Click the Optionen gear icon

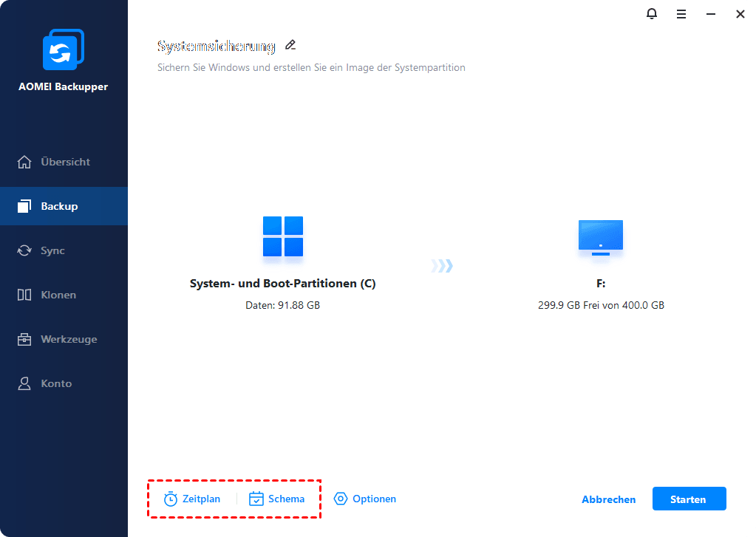[341, 499]
